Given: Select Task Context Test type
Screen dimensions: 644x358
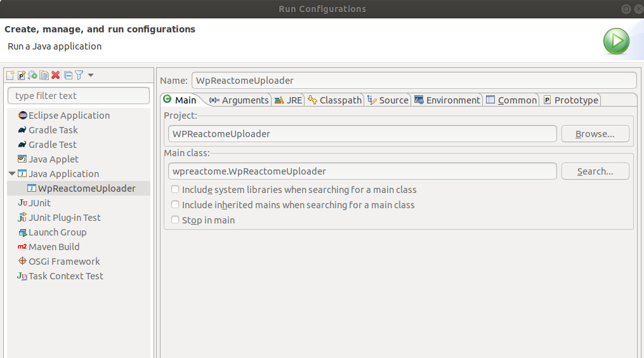Looking at the screenshot, I should (x=66, y=275).
